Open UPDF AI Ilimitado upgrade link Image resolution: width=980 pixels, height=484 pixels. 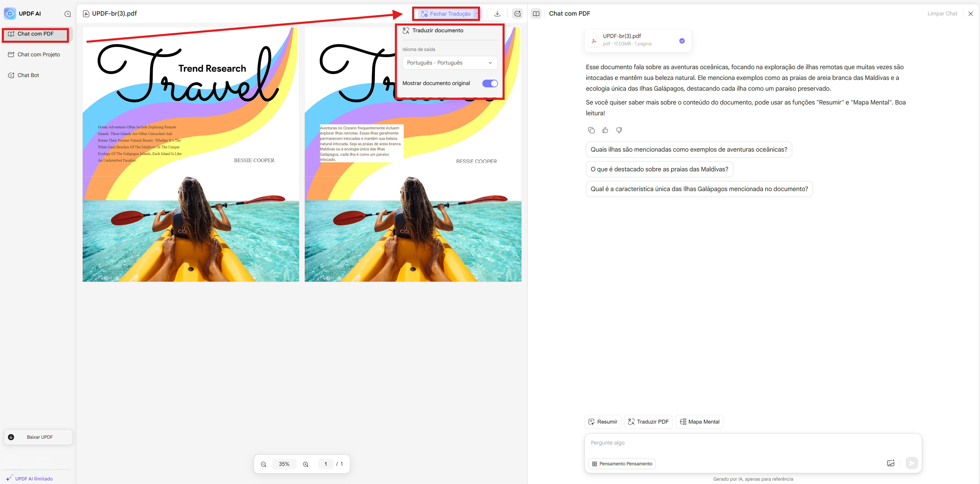tap(29, 479)
